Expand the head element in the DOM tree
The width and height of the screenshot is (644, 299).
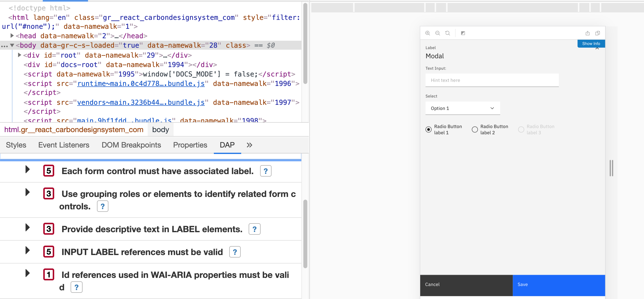coord(12,36)
